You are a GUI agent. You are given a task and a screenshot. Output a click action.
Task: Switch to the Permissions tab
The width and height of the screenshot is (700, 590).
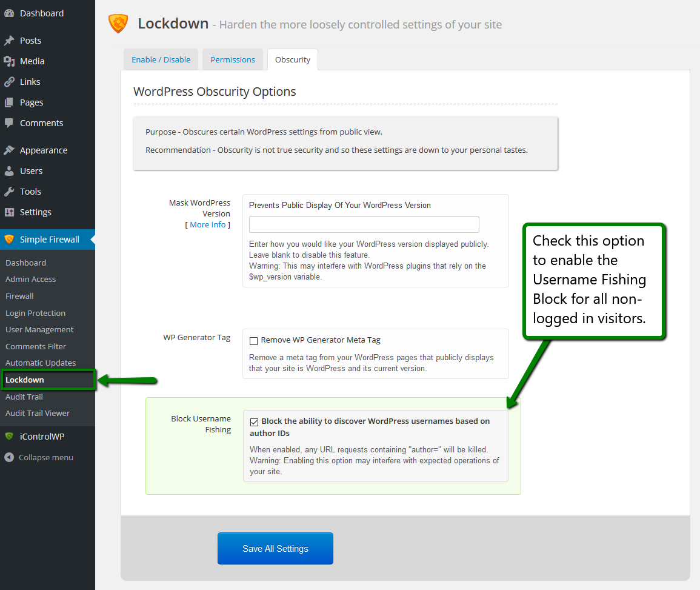[233, 60]
